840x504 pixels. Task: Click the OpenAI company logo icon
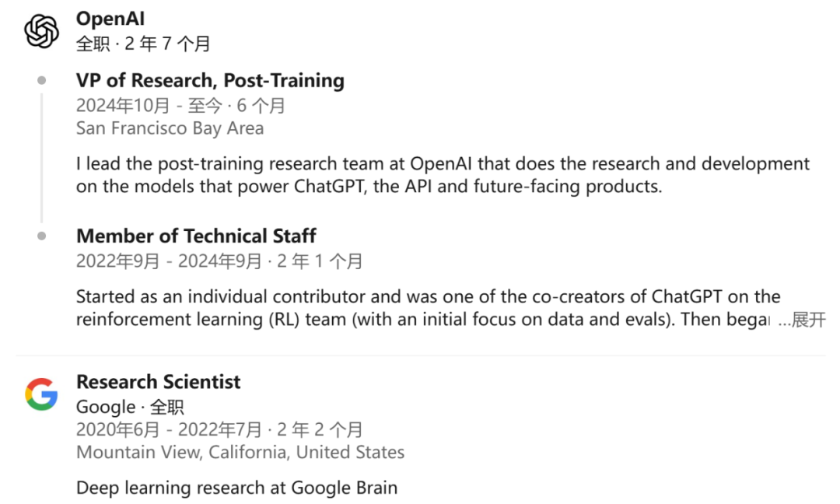(x=41, y=31)
